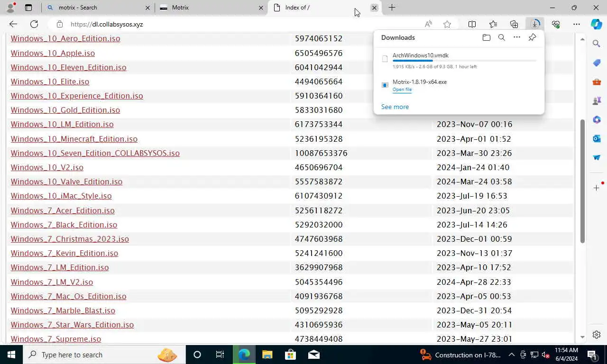This screenshot has height=364, width=607.
Task: Open sidebar Tools briefcase icon
Action: tap(597, 82)
